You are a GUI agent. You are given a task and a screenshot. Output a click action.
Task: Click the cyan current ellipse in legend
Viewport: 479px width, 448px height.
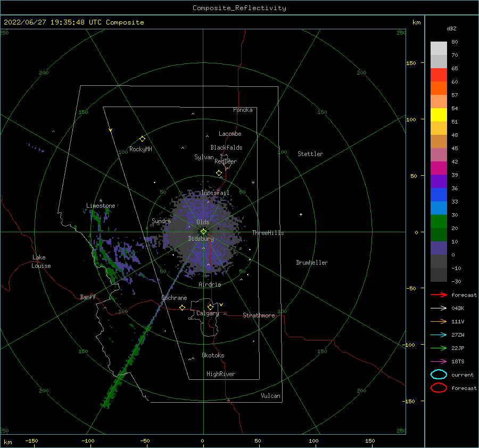click(x=439, y=374)
